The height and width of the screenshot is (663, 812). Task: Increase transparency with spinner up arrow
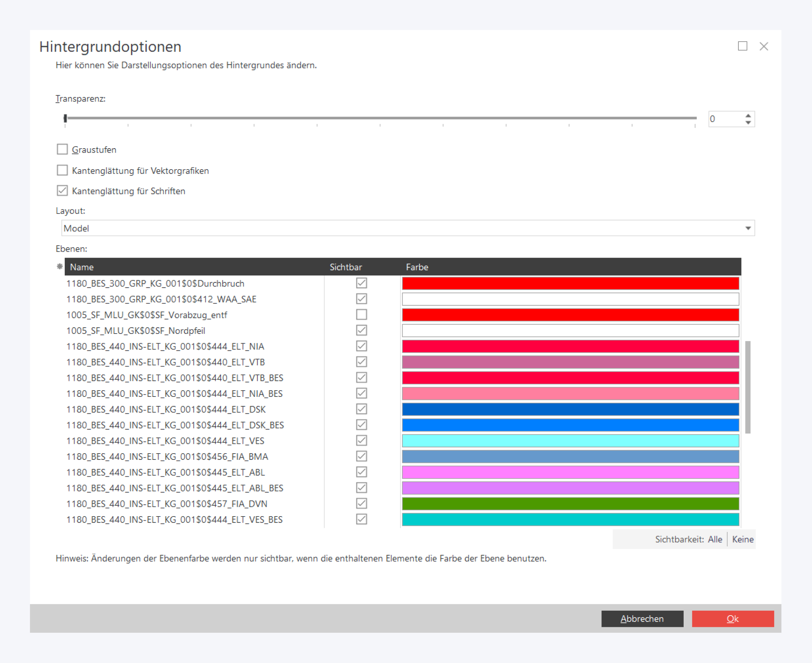coord(748,115)
